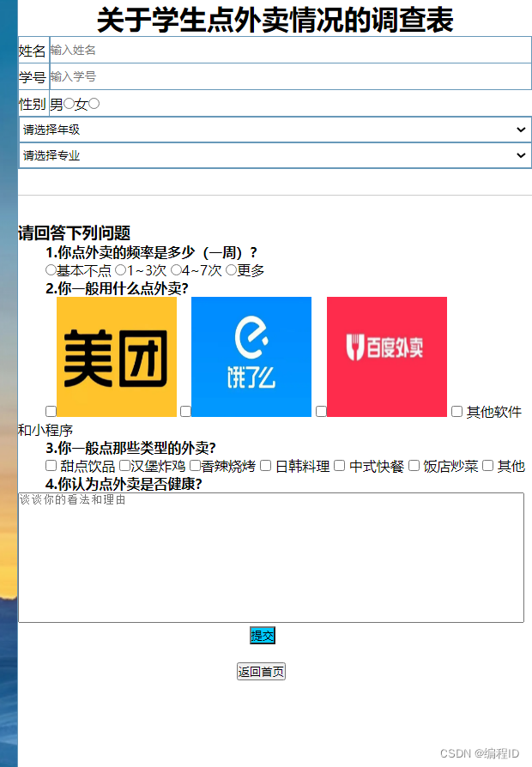
Task: Click question text 1.你点外卖的频率是多少
Action: [x=151, y=252]
